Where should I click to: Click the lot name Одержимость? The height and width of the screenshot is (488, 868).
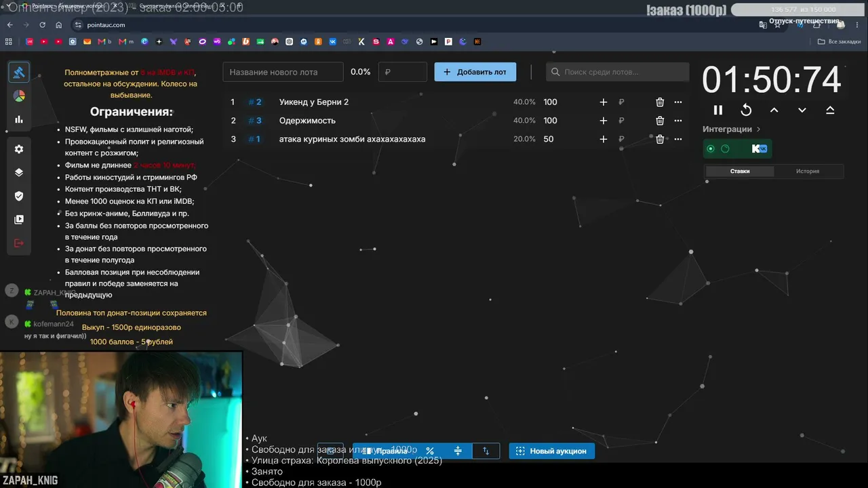click(307, 121)
